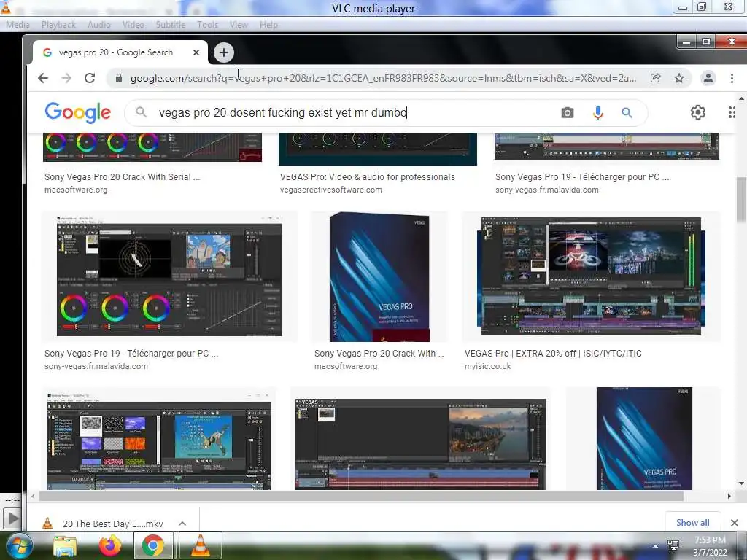The width and height of the screenshot is (747, 560).
Task: Open the VLC Audio menu
Action: coord(98,25)
